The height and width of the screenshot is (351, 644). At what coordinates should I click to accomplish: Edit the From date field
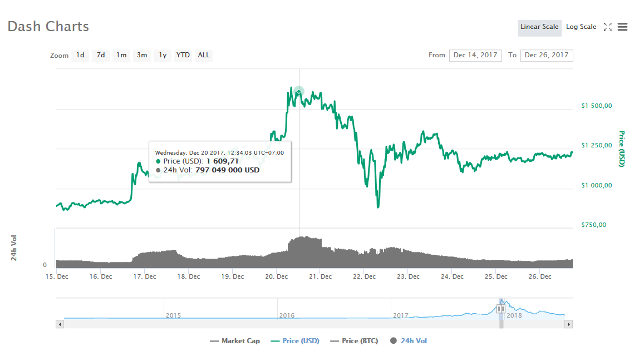[x=475, y=56]
